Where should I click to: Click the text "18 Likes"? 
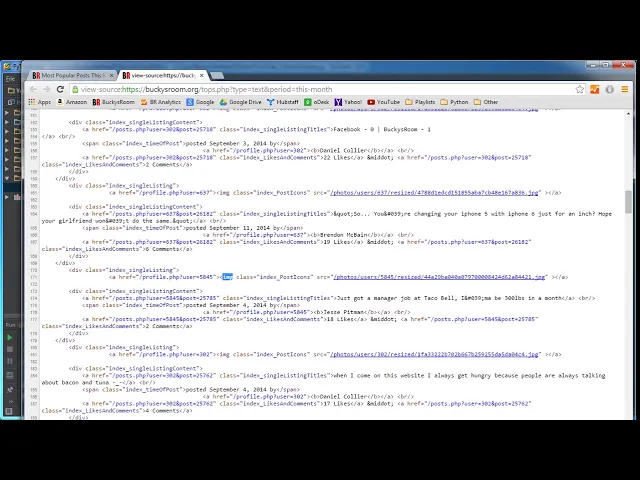coord(340,319)
